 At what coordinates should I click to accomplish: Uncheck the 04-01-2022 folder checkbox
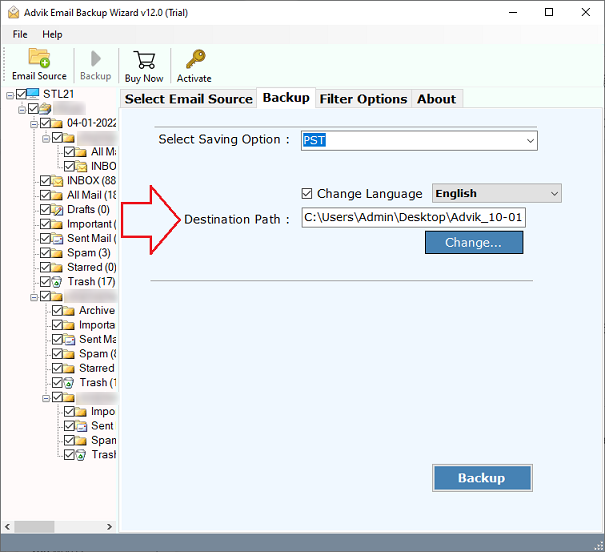pyautogui.click(x=45, y=123)
